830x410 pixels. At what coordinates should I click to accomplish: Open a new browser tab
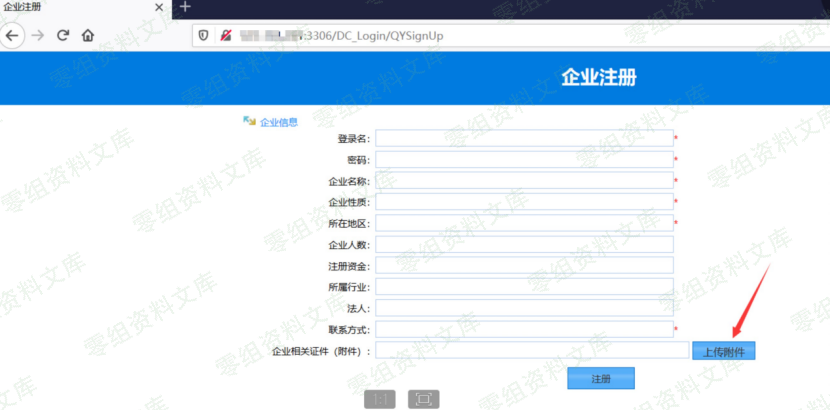pyautogui.click(x=185, y=7)
